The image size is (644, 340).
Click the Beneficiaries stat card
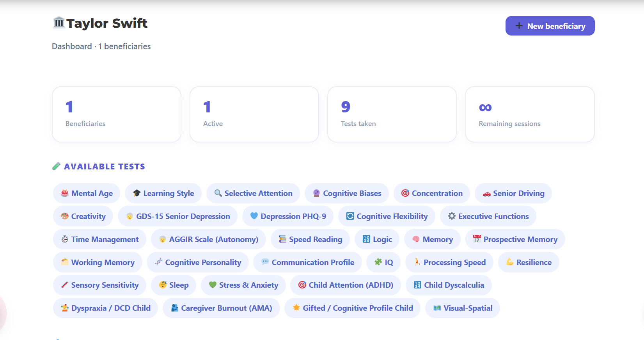pyautogui.click(x=117, y=114)
